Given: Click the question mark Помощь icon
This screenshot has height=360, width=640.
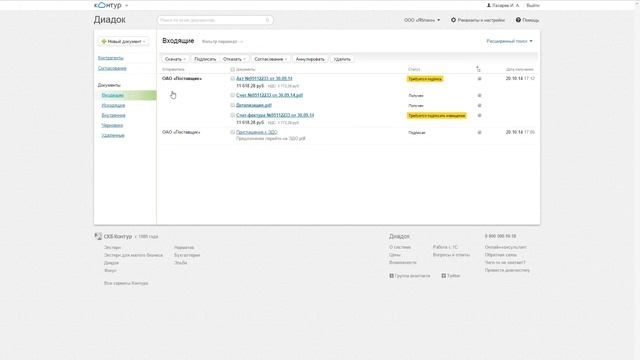Looking at the screenshot, I should [x=518, y=20].
